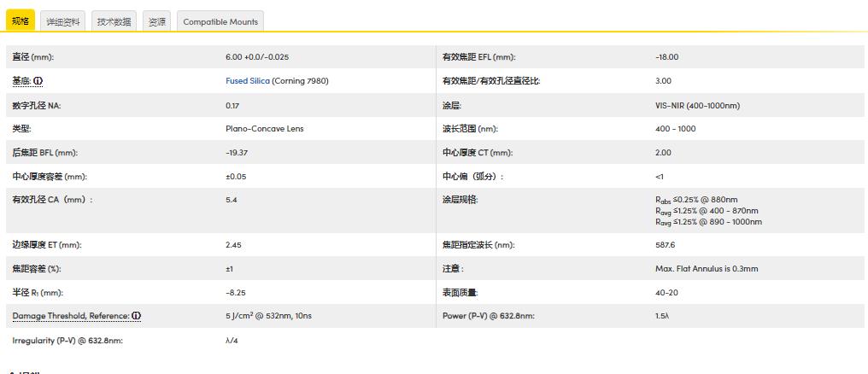
Task: Click the Plano-Concave Lens type value
Action: click(x=264, y=129)
